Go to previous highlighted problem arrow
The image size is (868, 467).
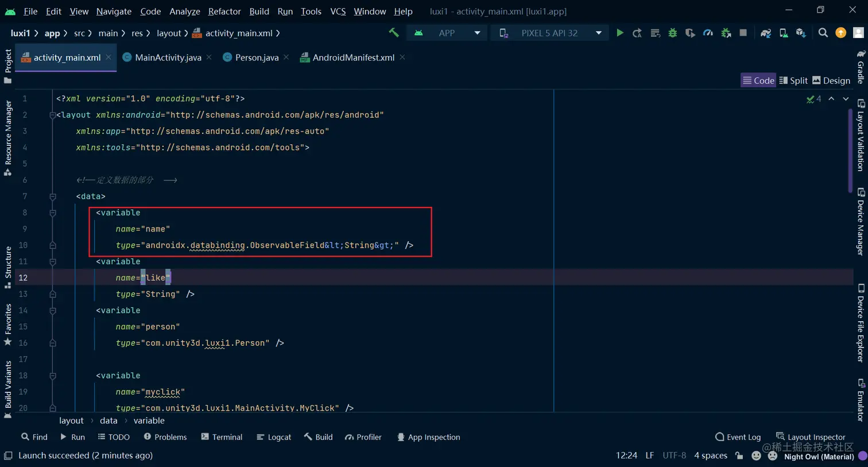pos(831,99)
